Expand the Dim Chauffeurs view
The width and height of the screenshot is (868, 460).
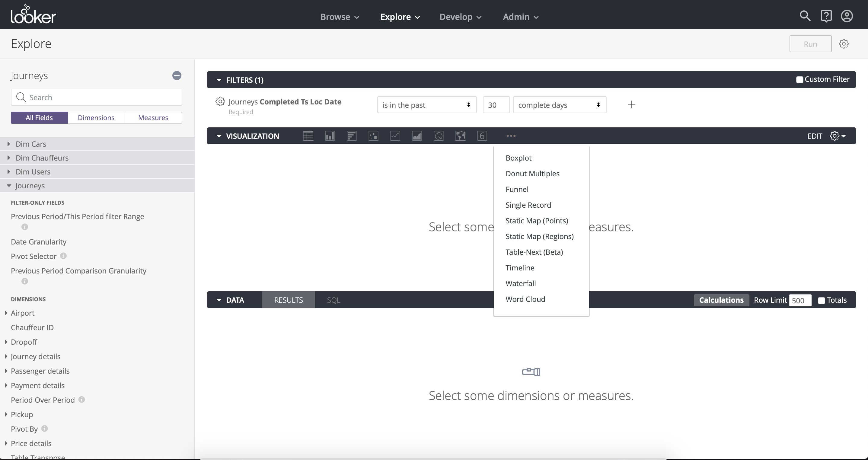(x=42, y=158)
